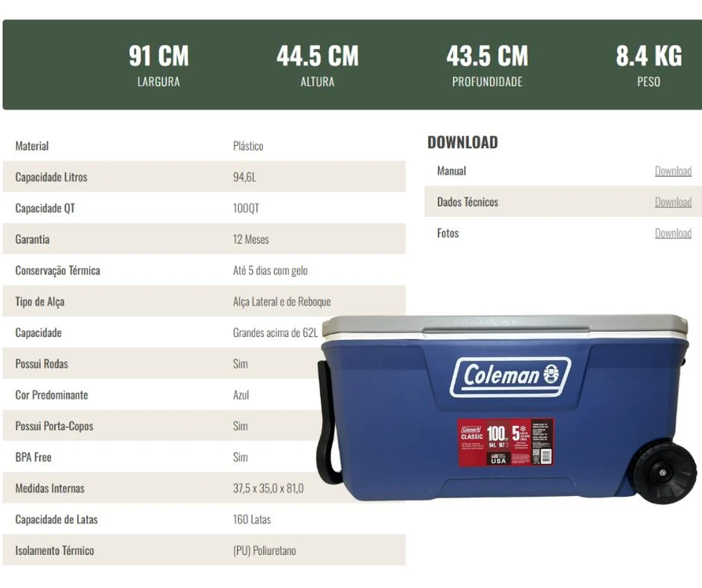The height and width of the screenshot is (588, 702).
Task: Click the '8.4 KG' weight value
Action: pos(649,56)
